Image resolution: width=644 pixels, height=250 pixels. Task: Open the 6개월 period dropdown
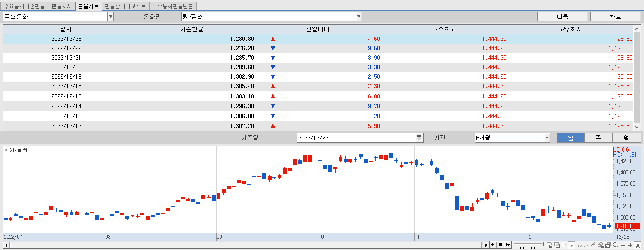547,138
